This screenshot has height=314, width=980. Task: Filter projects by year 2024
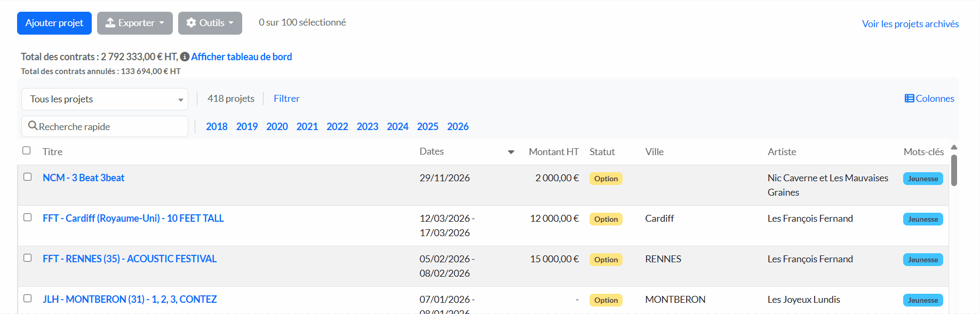pos(397,126)
